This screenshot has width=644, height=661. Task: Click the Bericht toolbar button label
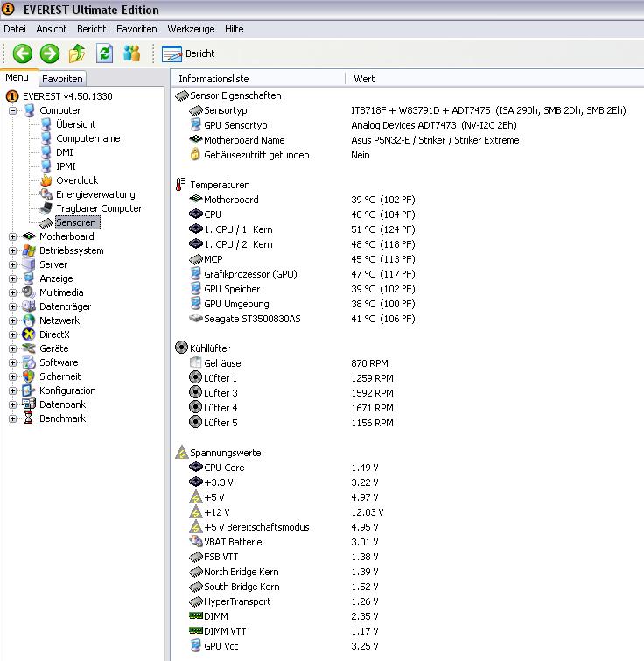(x=200, y=53)
